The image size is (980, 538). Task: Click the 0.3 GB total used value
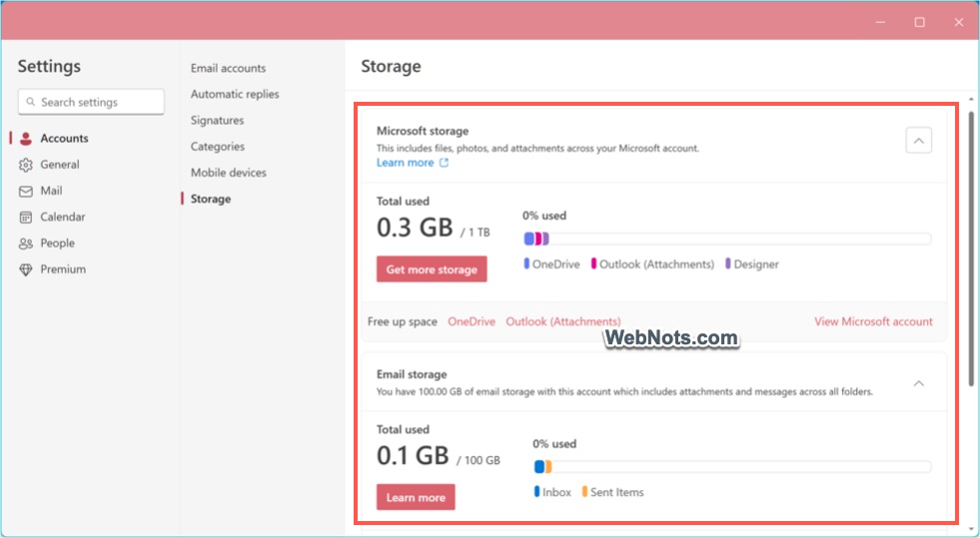point(415,228)
